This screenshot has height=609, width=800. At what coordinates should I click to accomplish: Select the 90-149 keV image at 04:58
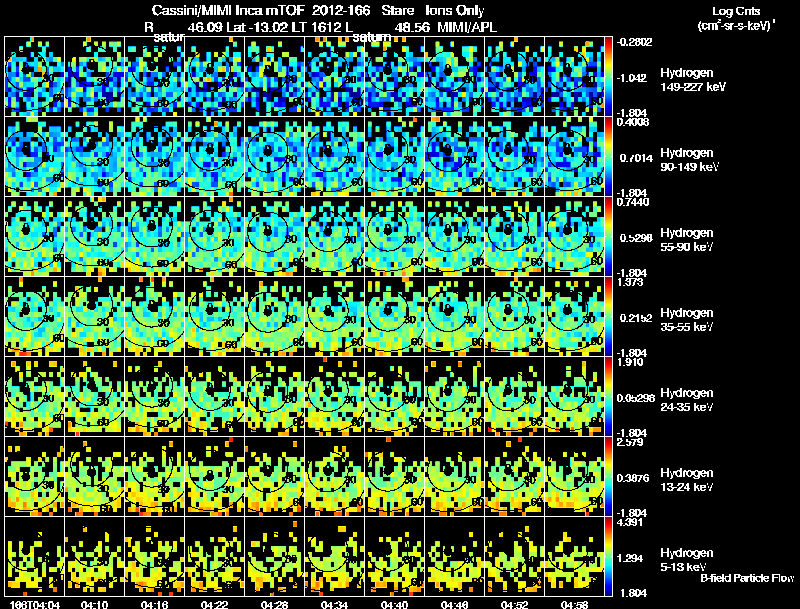[x=574, y=156]
